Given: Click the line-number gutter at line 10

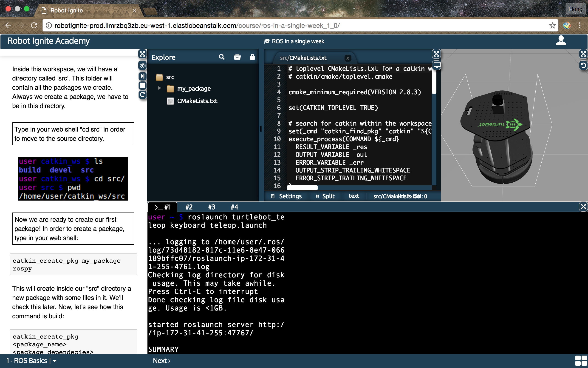Looking at the screenshot, I should (x=277, y=139).
